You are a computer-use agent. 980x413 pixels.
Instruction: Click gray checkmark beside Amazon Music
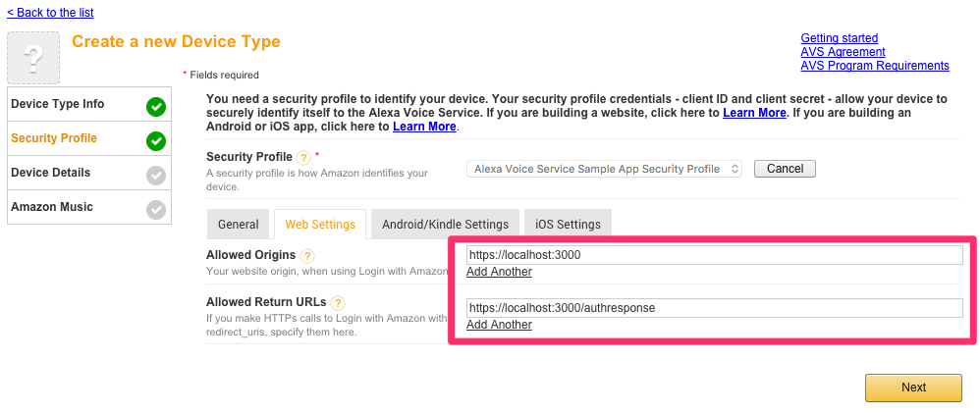156,210
